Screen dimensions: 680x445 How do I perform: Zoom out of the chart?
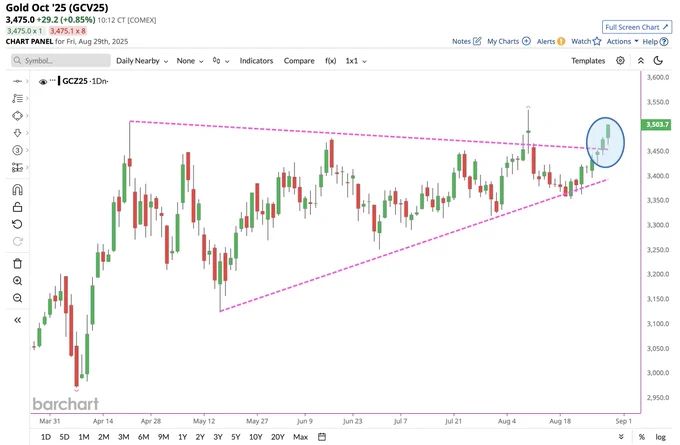click(17, 298)
